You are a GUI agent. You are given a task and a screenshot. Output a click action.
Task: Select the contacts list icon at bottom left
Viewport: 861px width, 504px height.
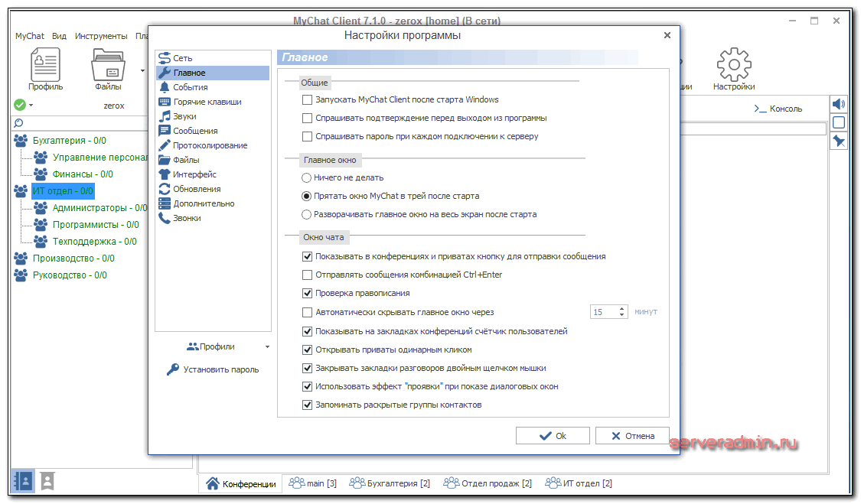(23, 480)
